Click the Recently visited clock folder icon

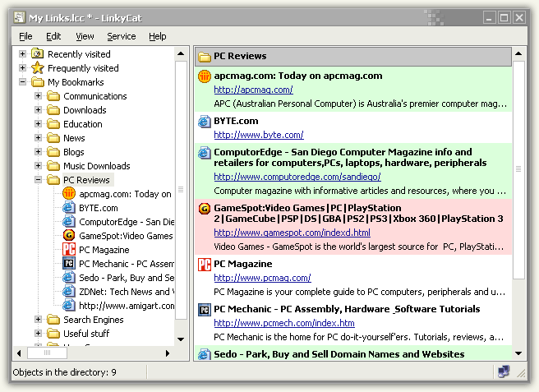[x=38, y=54]
